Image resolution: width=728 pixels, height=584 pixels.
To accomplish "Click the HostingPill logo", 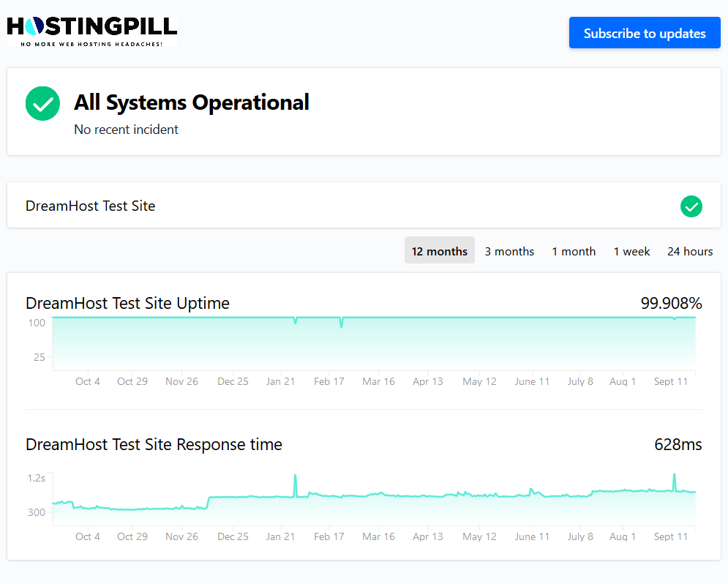I will pos(92,31).
